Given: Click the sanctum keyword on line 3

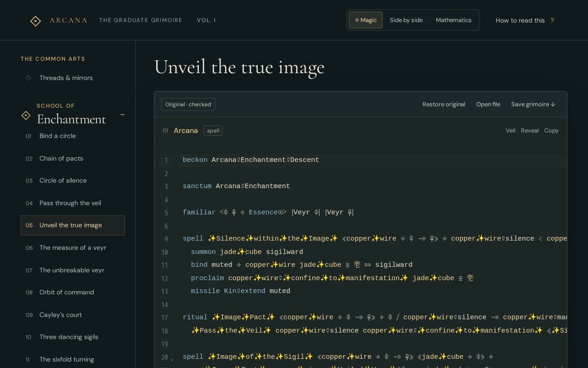Looking at the screenshot, I should tap(197, 186).
